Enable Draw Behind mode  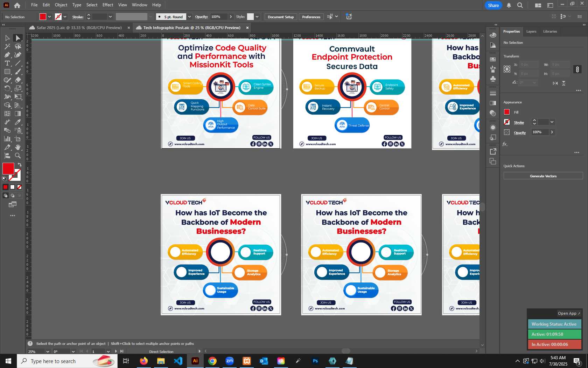click(12, 196)
